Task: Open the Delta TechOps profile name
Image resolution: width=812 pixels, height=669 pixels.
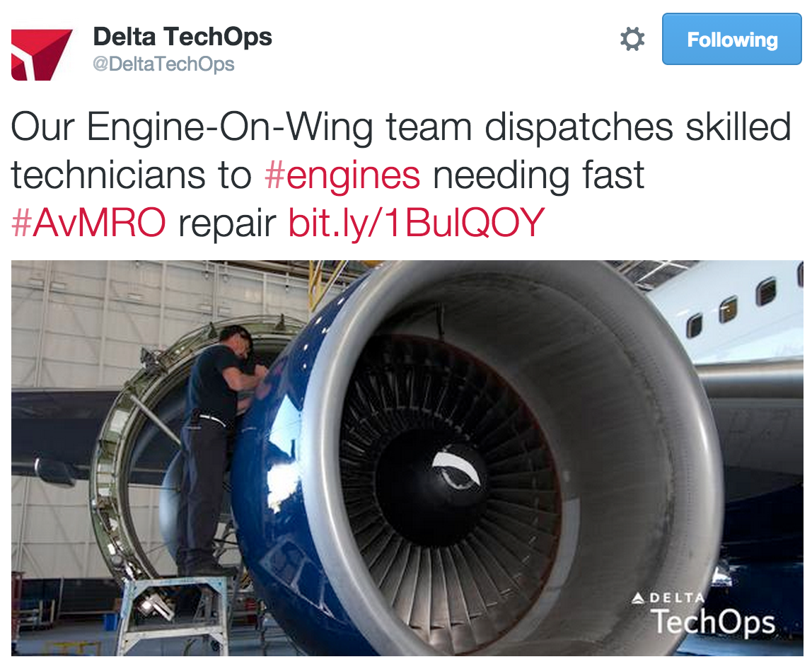Action: point(182,37)
